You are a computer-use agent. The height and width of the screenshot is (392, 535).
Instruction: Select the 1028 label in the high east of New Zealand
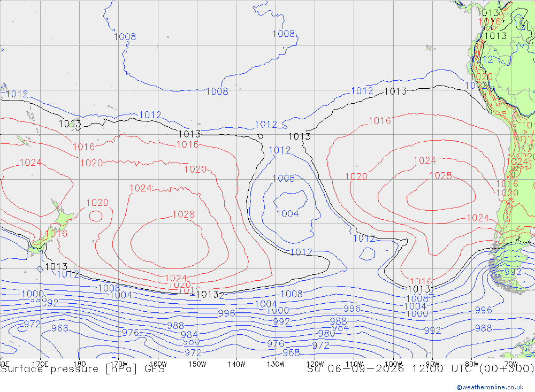point(184,214)
